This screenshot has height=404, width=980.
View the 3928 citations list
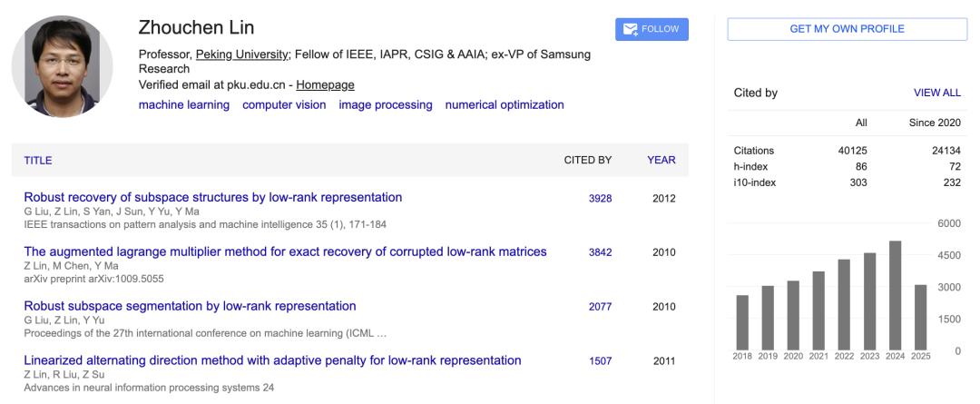pyautogui.click(x=600, y=199)
